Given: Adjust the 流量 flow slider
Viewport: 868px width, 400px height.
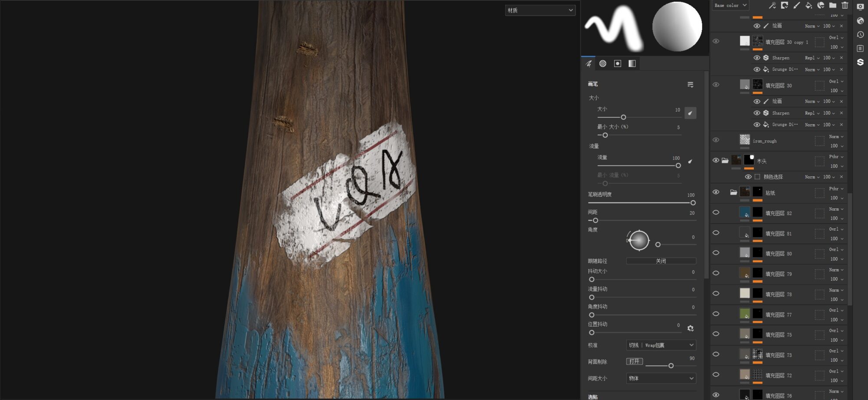Looking at the screenshot, I should tap(639, 165).
